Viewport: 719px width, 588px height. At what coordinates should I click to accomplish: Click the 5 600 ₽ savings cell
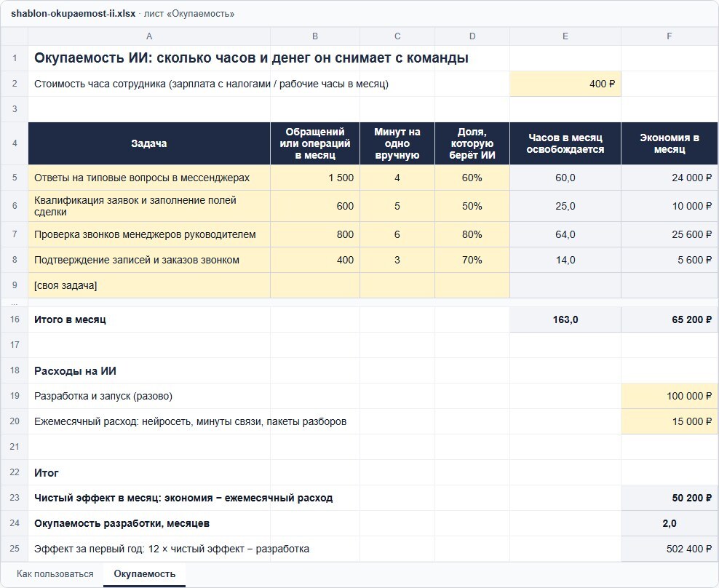click(670, 260)
